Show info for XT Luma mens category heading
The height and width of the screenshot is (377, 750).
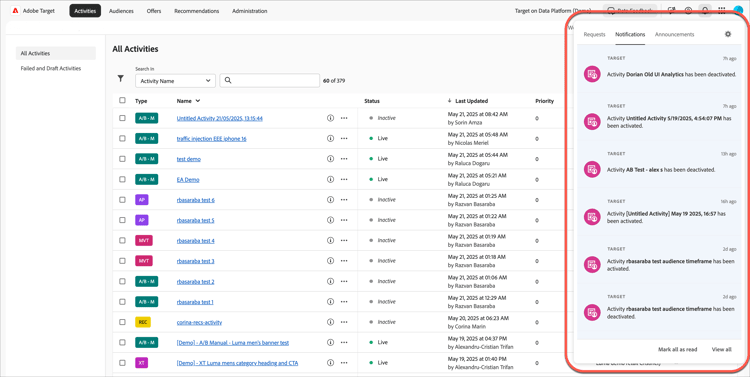click(x=330, y=363)
